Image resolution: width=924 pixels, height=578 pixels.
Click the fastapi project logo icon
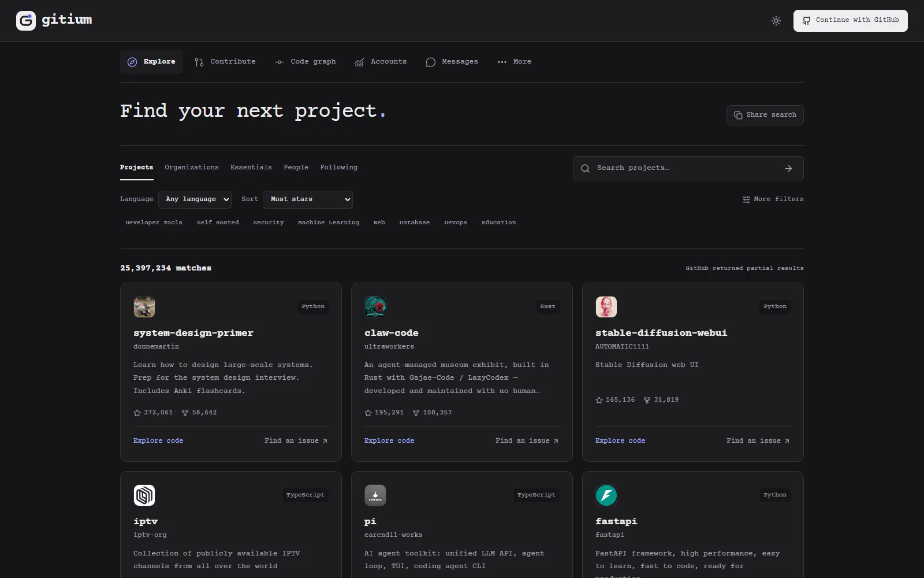point(606,495)
